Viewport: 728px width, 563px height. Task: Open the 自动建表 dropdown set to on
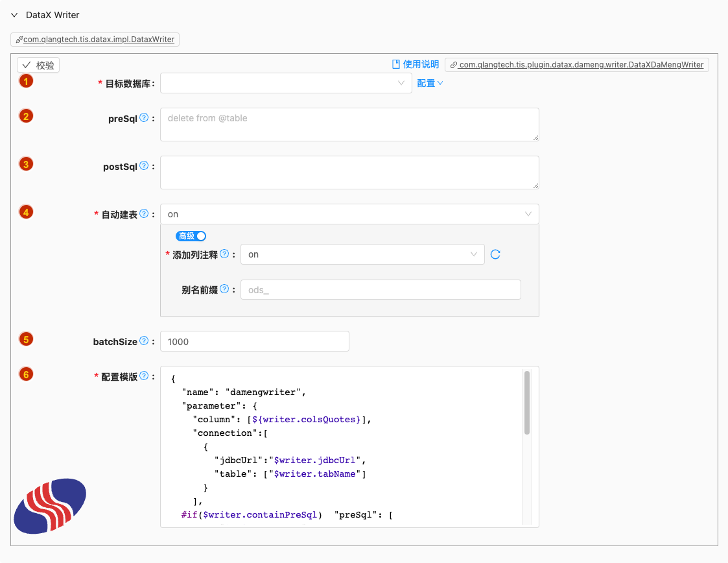point(349,214)
